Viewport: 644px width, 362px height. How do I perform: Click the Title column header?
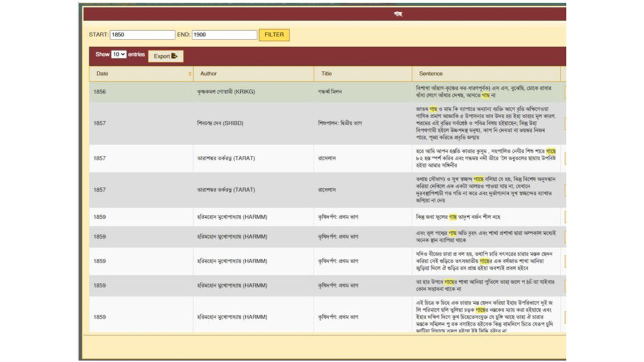(363, 74)
